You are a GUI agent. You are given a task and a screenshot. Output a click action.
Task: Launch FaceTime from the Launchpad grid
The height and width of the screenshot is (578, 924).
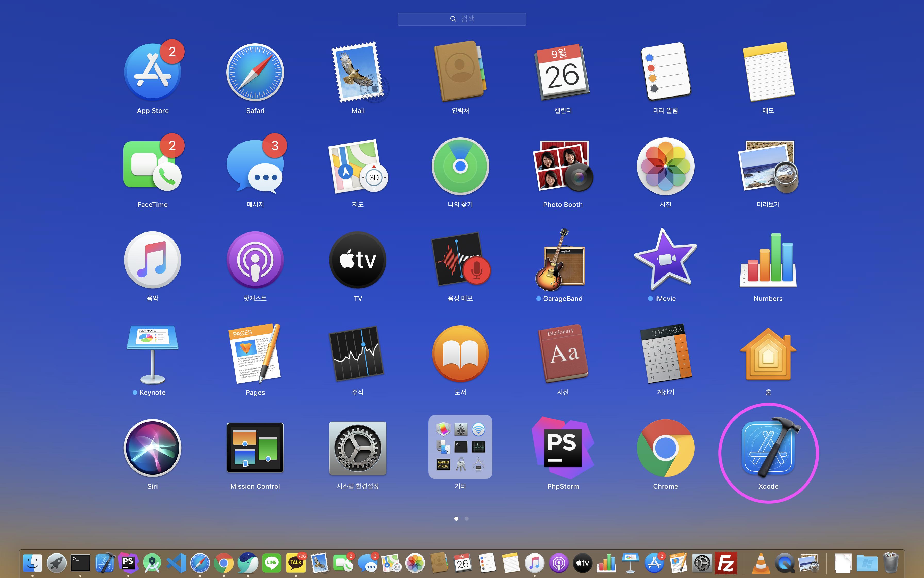point(153,166)
